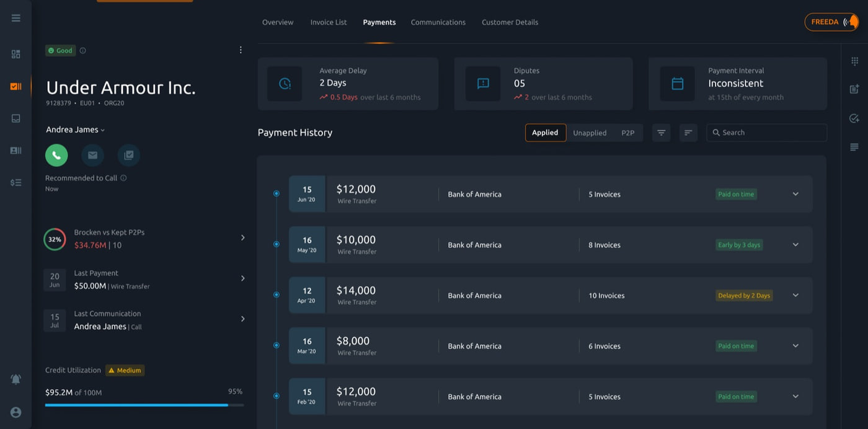Open the user profile icon

pyautogui.click(x=16, y=412)
